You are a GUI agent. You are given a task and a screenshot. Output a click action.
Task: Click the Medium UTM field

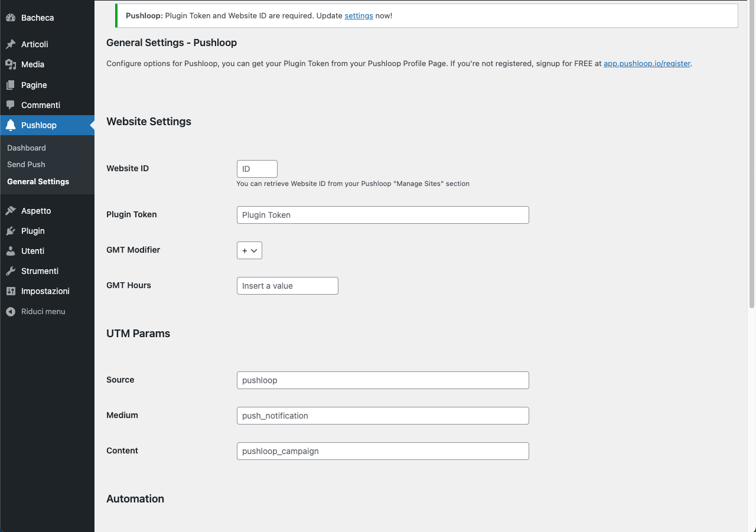coord(383,416)
